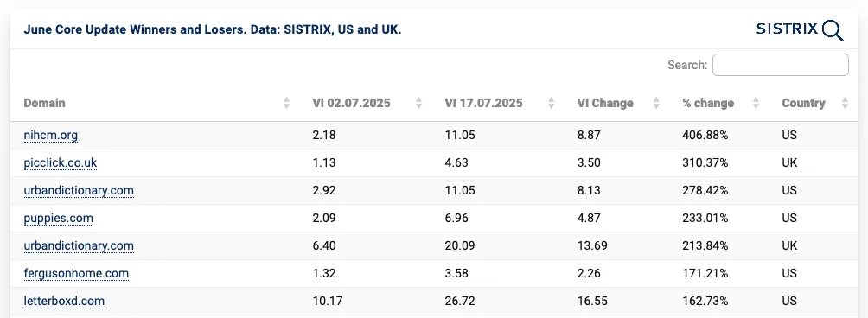Click the VI Change column header text
868x318 pixels.
click(605, 103)
